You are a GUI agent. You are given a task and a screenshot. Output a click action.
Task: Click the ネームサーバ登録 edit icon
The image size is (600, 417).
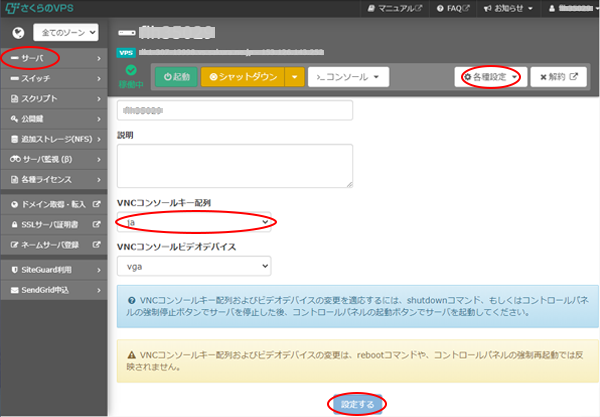click(x=15, y=245)
